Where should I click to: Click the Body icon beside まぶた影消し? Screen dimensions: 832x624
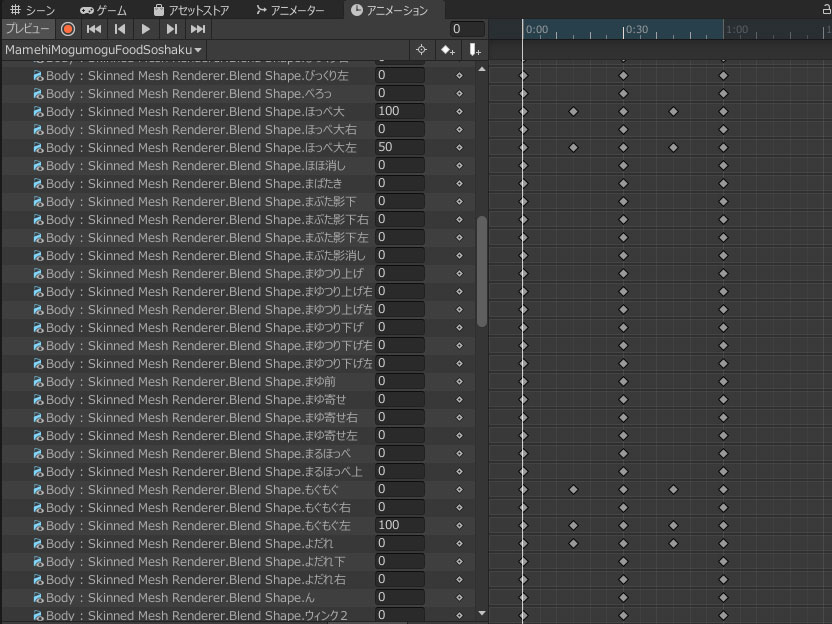point(38,256)
